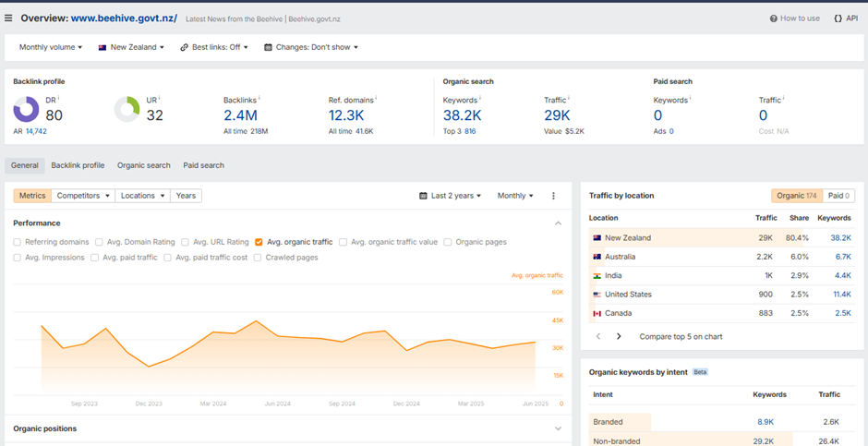Click the info icon next to UR
The width and height of the screenshot is (868, 446).
tap(159, 99)
